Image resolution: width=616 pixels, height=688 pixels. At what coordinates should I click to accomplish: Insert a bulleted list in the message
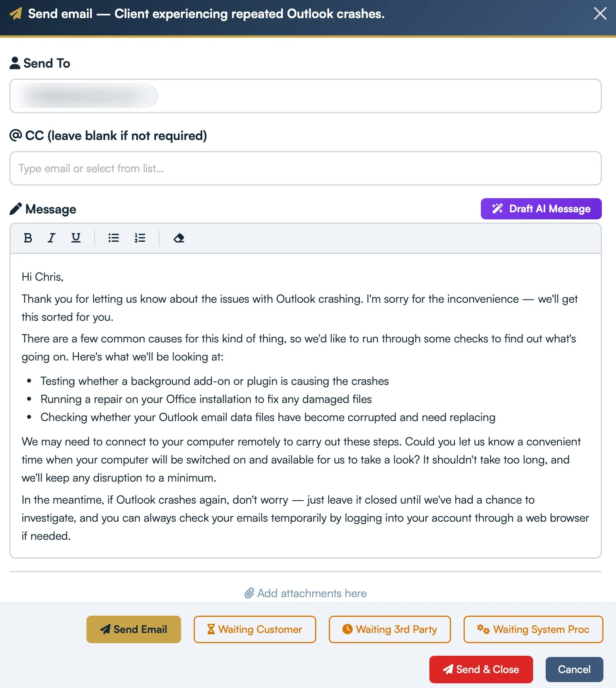click(113, 238)
